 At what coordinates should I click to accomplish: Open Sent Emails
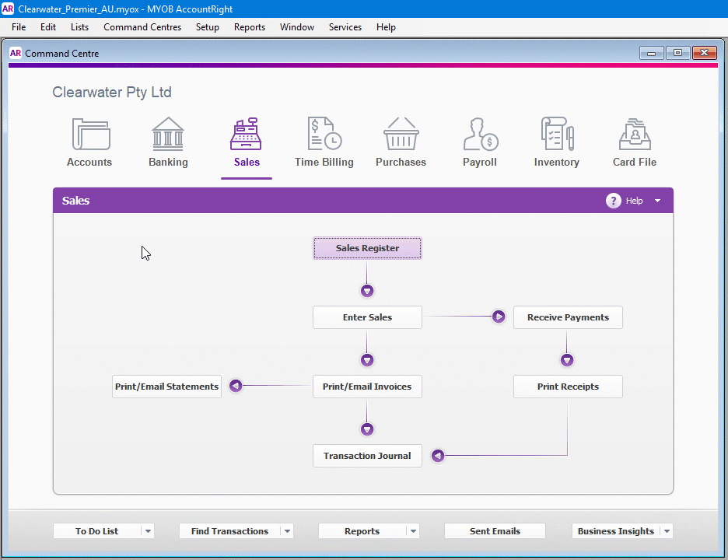[495, 530]
